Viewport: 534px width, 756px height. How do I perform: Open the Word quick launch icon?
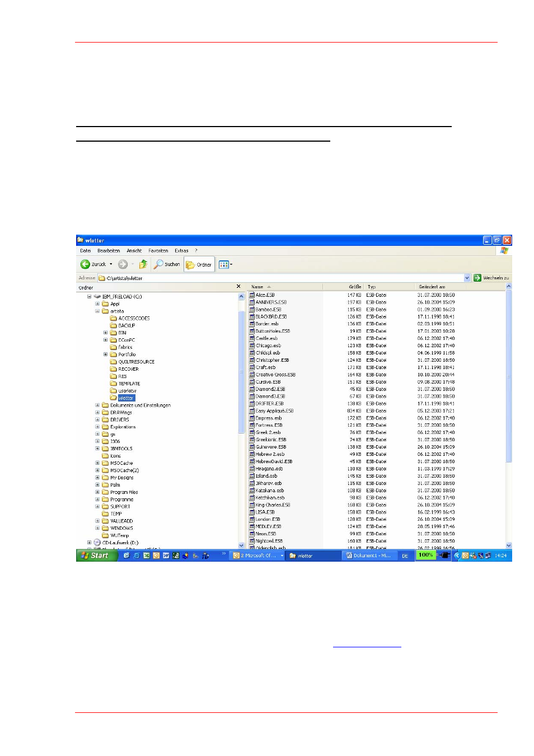point(166,556)
